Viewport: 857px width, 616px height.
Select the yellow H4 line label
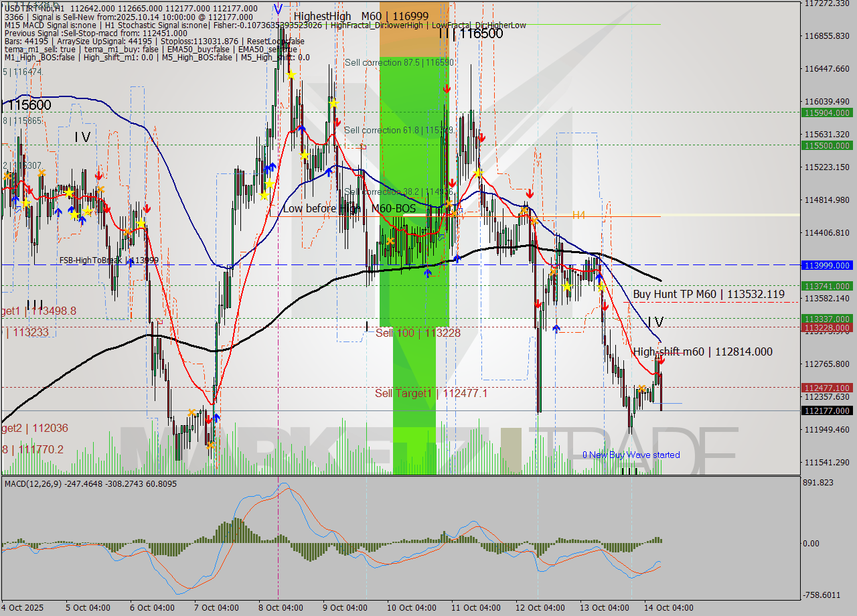pyautogui.click(x=578, y=216)
